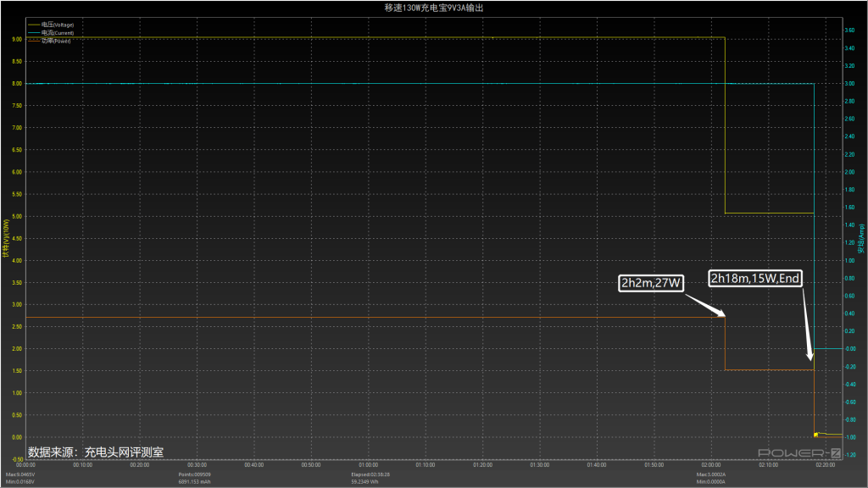Click the 8.50 voltage axis tick label
This screenshot has height=488, width=868.
17,61
